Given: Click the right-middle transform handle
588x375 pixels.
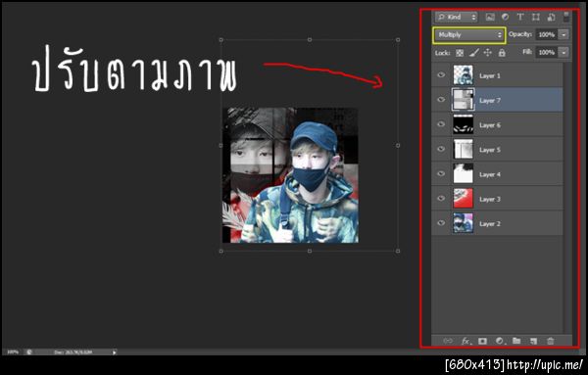Looking at the screenshot, I should 398,145.
